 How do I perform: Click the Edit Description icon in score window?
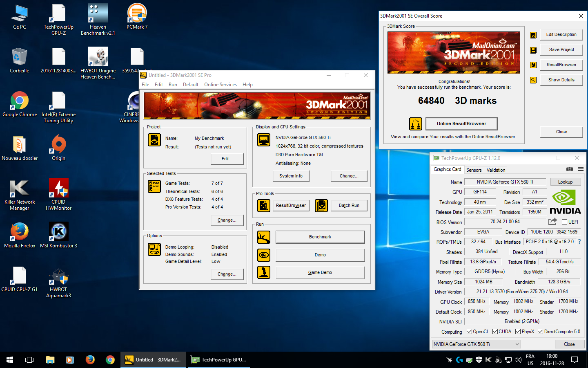pos(533,35)
